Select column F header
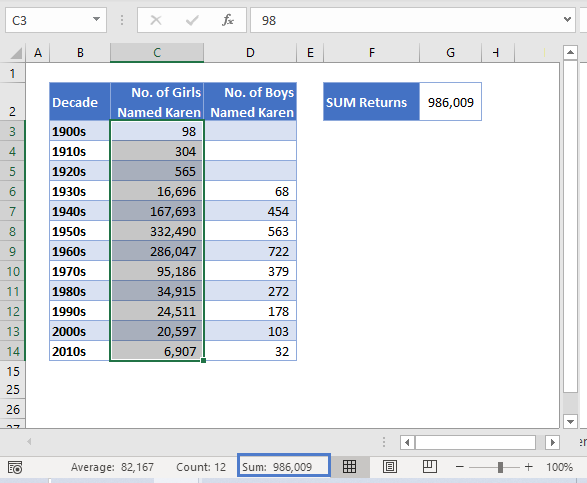The height and width of the screenshot is (483, 587). [x=371, y=53]
